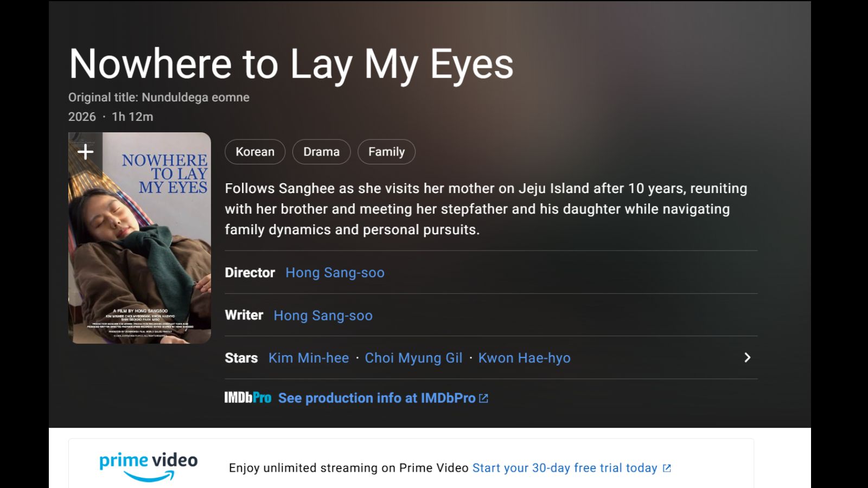Select the Korean genre chip

point(255,152)
